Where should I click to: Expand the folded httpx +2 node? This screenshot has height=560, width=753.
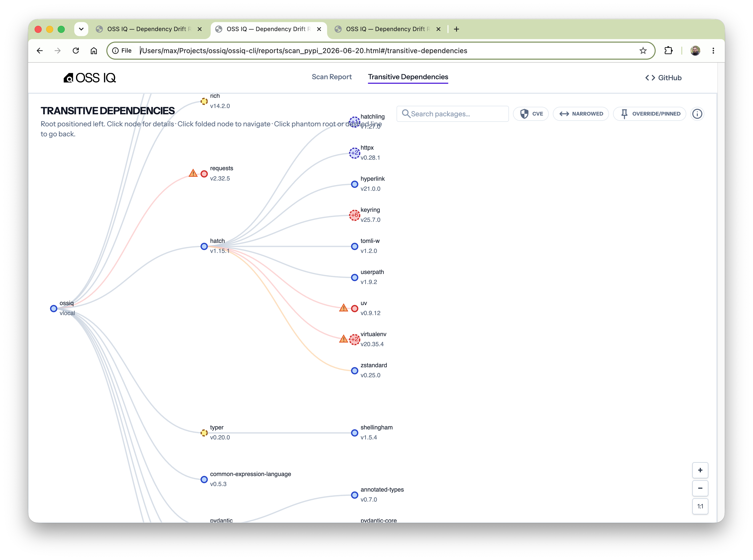pyautogui.click(x=354, y=153)
